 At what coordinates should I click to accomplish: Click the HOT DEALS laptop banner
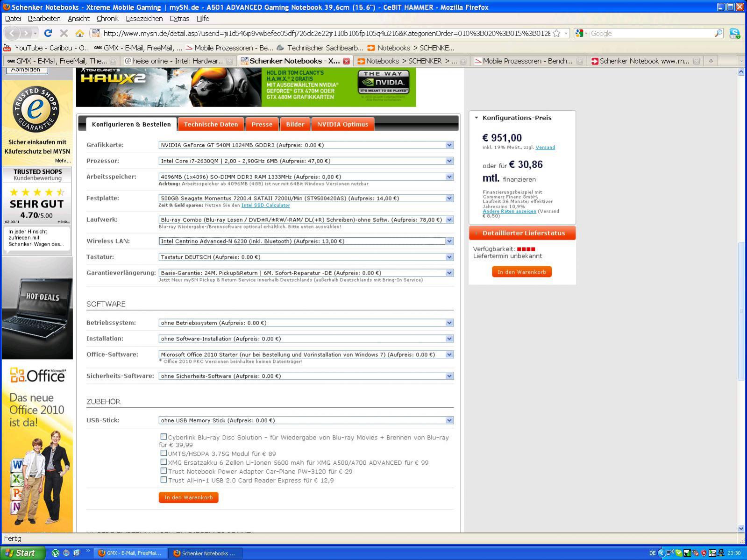[x=37, y=308]
